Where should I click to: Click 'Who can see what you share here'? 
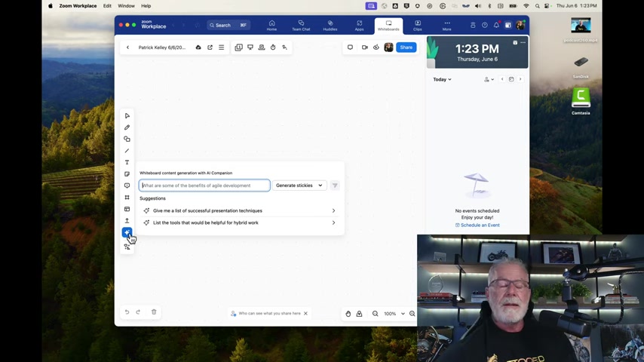(x=269, y=313)
